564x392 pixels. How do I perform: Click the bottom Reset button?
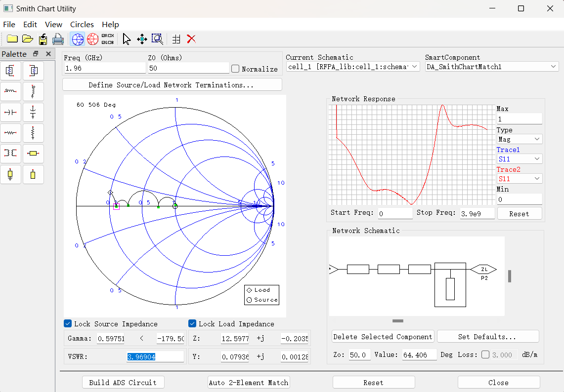[x=373, y=382]
